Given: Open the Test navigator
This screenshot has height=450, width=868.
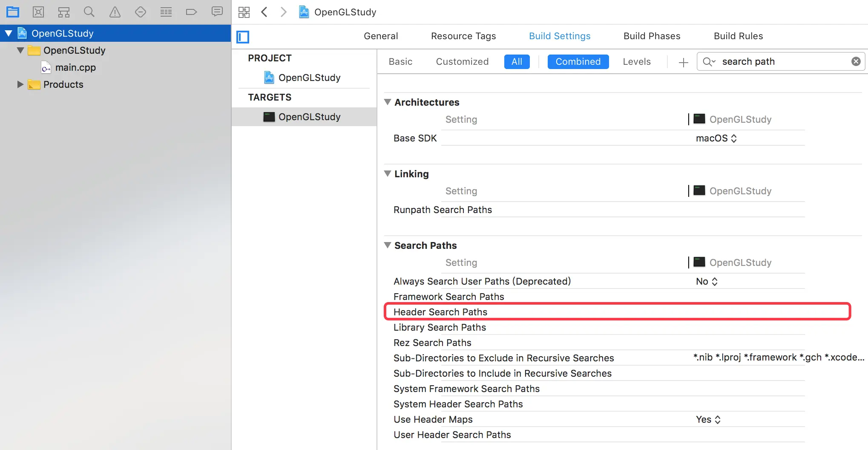Looking at the screenshot, I should click(x=141, y=12).
